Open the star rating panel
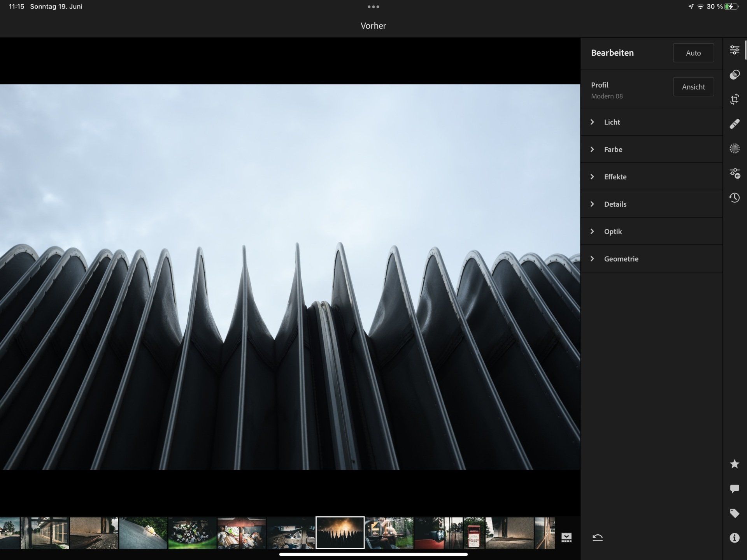 coord(734,464)
